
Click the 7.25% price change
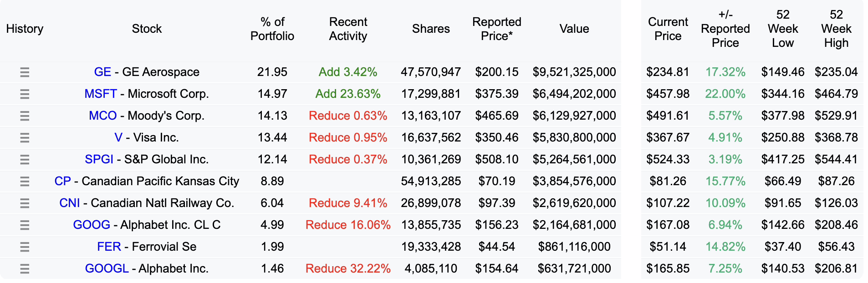tap(725, 268)
